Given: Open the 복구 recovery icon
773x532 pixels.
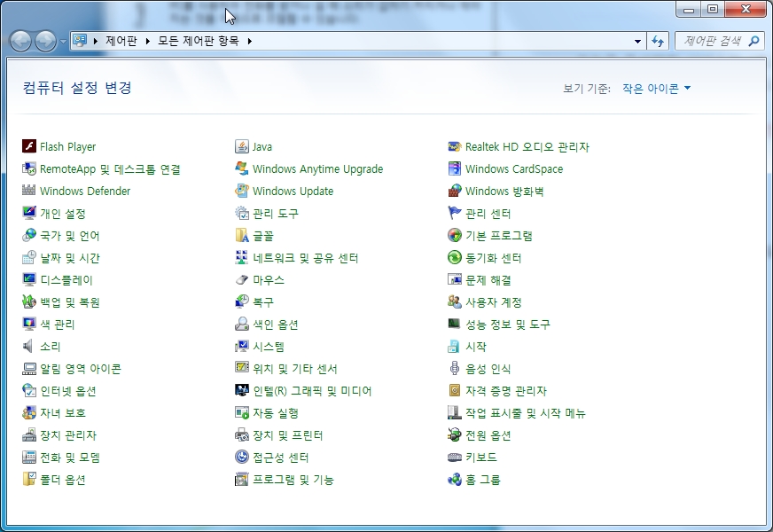Looking at the screenshot, I should pos(241,301).
